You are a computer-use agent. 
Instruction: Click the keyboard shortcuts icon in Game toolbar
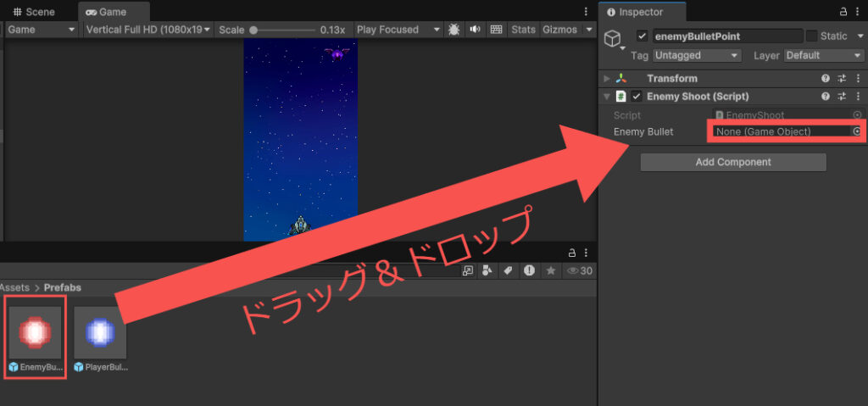(496, 30)
